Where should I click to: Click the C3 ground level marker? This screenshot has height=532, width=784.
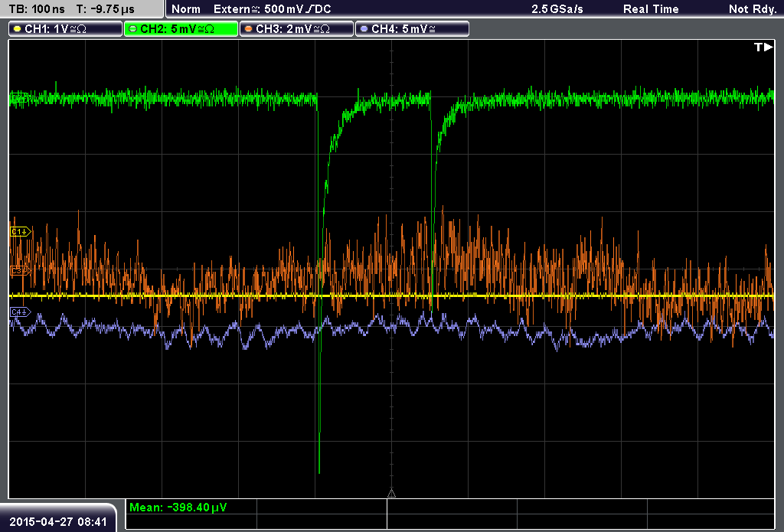[21, 270]
